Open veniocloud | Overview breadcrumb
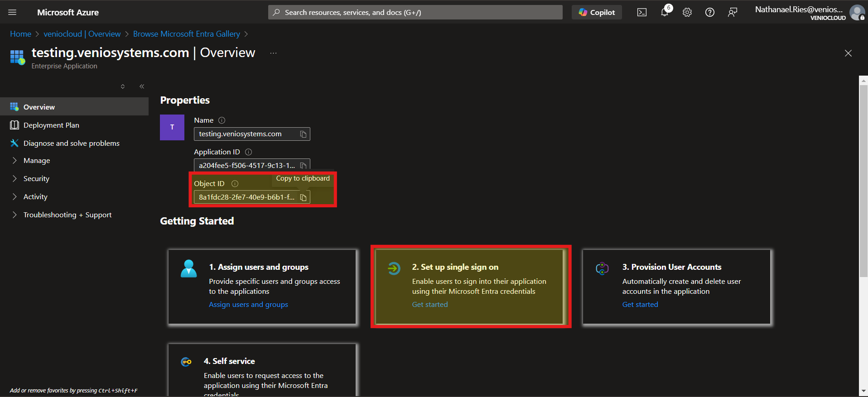 (82, 34)
